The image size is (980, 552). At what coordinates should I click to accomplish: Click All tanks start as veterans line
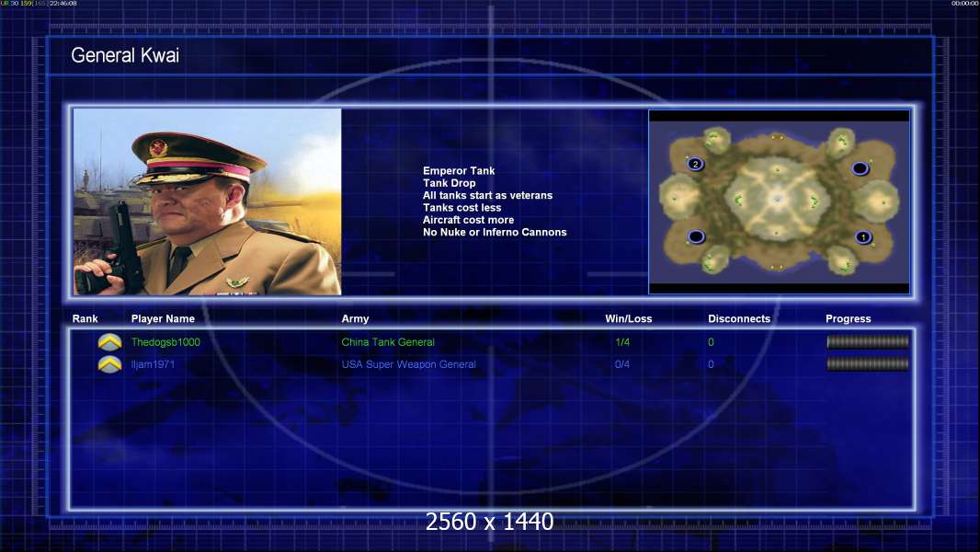(x=487, y=195)
